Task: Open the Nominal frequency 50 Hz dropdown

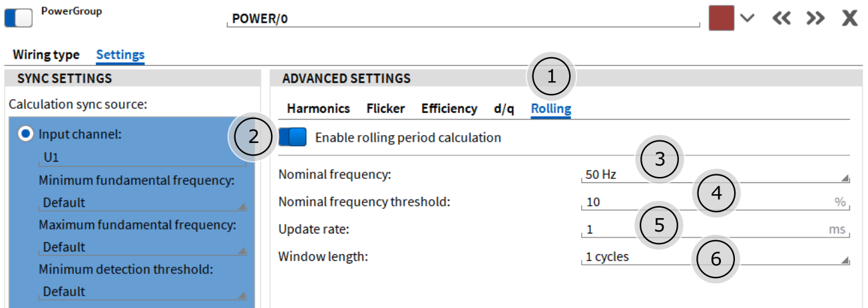Action: click(x=716, y=176)
